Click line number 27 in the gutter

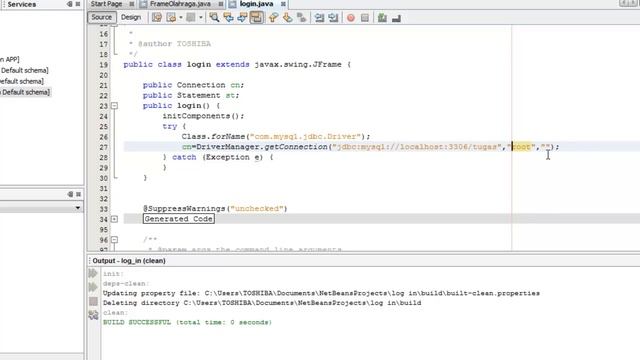pyautogui.click(x=104, y=147)
